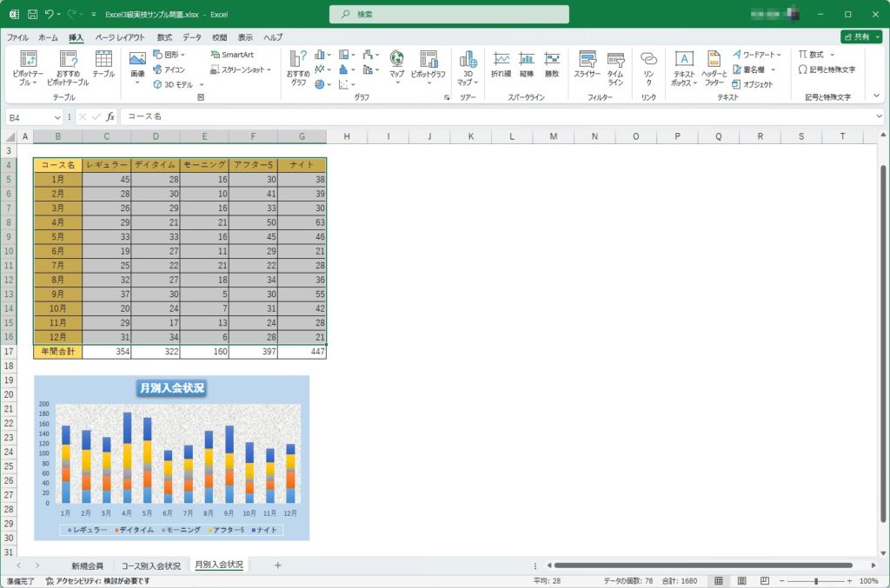Image resolution: width=890 pixels, height=588 pixels.
Task: Collapse the ribbon using the chevron
Action: point(877,97)
